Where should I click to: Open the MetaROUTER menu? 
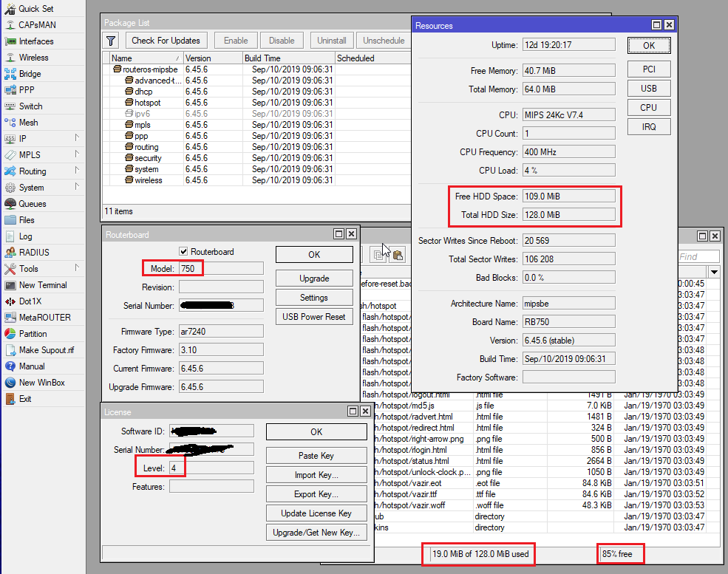44,318
